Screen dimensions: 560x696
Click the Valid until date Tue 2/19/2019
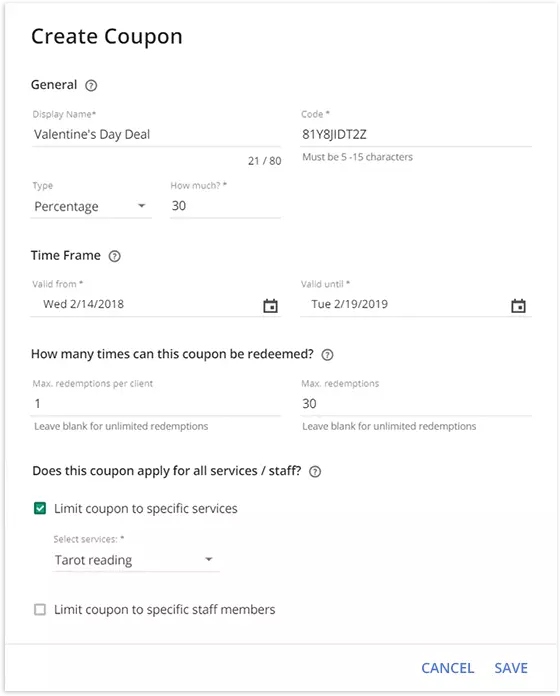[x=350, y=304]
